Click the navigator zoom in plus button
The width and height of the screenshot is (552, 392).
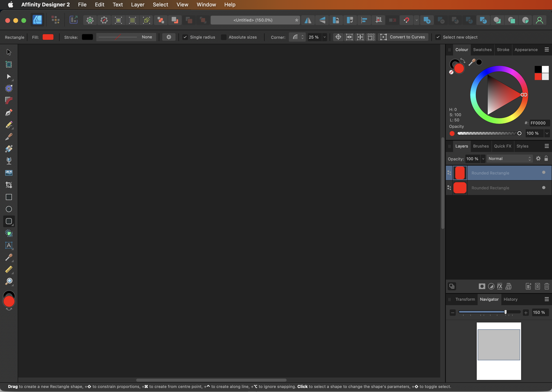pos(526,313)
